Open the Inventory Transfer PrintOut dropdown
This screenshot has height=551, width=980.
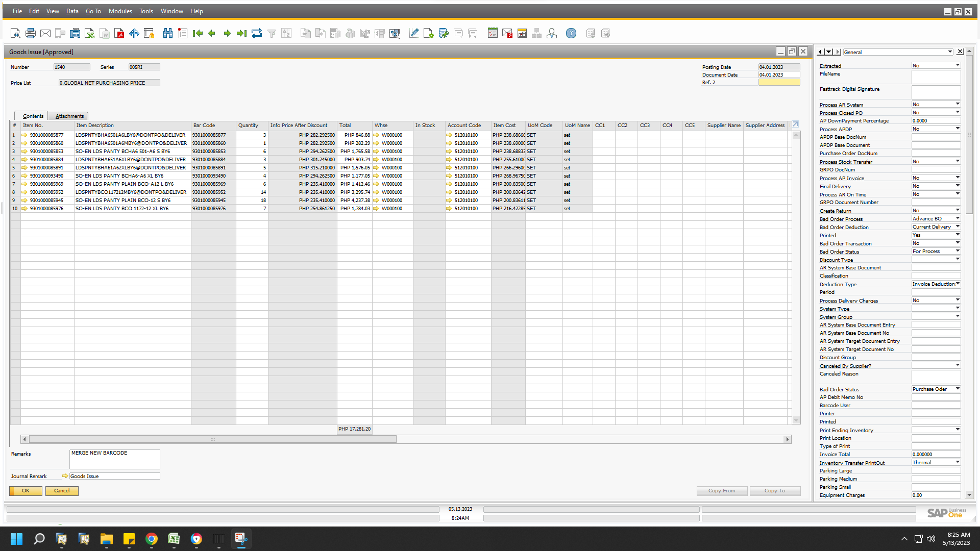click(958, 462)
